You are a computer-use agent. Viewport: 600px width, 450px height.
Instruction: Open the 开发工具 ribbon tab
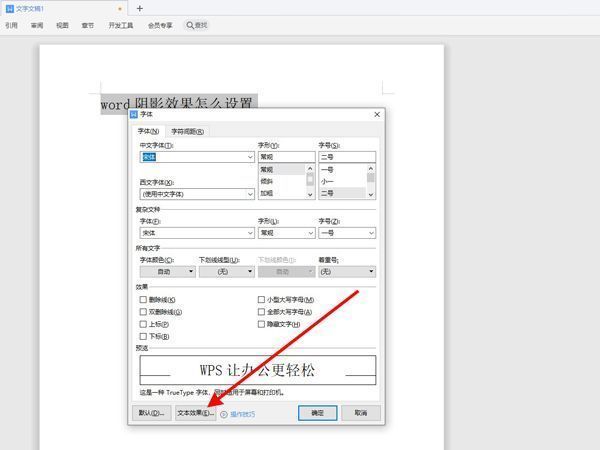tap(121, 25)
